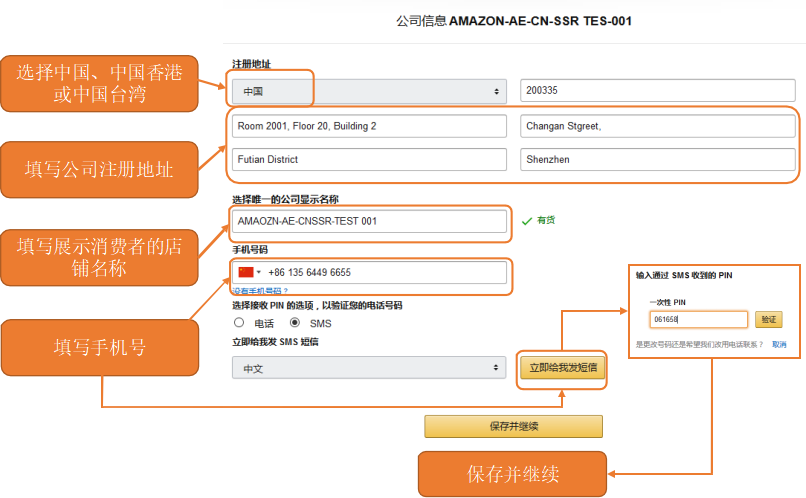Select the SMS radio option

295,323
